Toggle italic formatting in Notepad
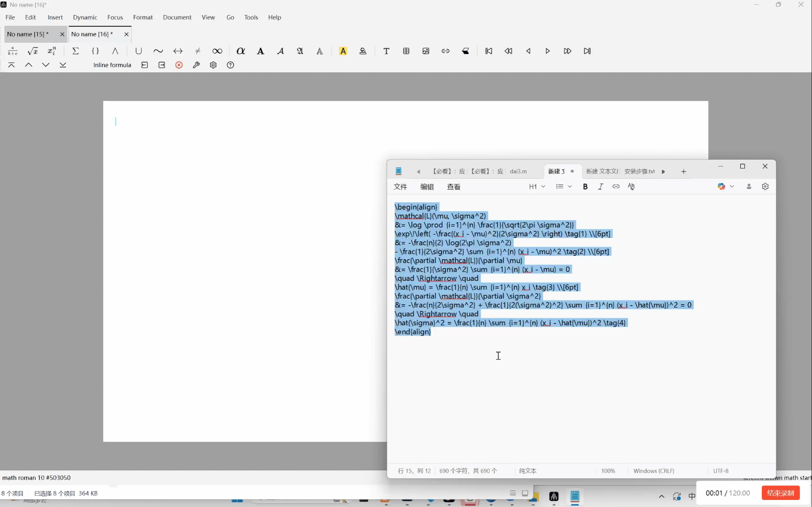The height and width of the screenshot is (507, 812). coord(601,186)
